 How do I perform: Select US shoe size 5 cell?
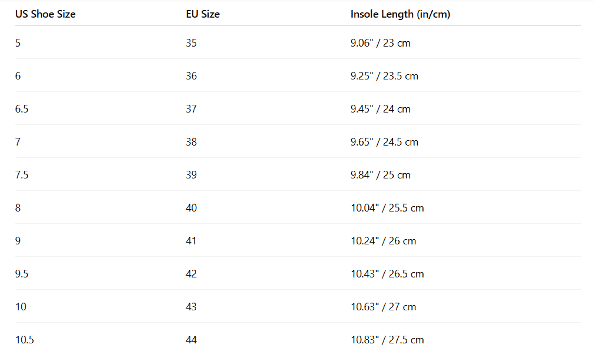pos(18,43)
